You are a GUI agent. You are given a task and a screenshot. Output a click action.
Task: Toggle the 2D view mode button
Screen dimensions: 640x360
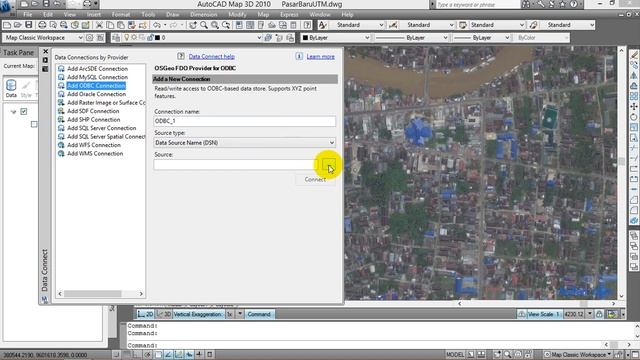click(x=146, y=314)
